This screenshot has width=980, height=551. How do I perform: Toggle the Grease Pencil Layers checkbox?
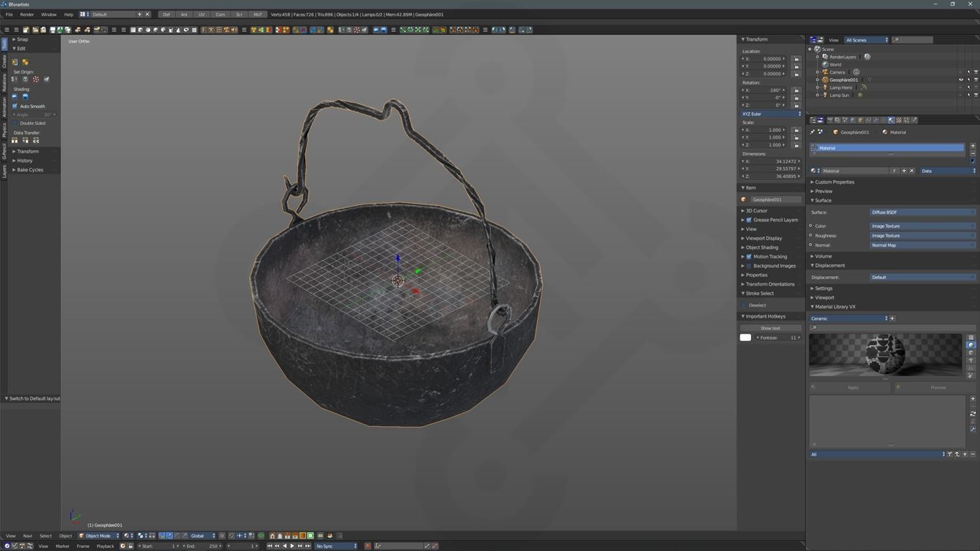749,220
